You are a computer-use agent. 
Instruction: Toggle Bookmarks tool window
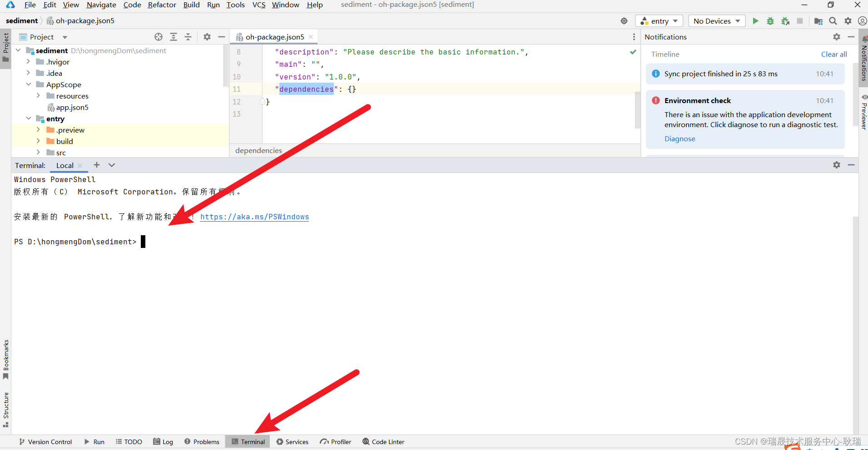coord(6,359)
